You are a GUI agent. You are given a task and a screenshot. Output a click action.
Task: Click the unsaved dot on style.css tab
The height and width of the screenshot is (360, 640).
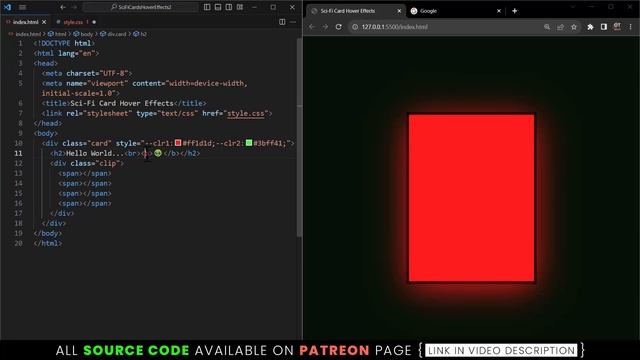94,22
